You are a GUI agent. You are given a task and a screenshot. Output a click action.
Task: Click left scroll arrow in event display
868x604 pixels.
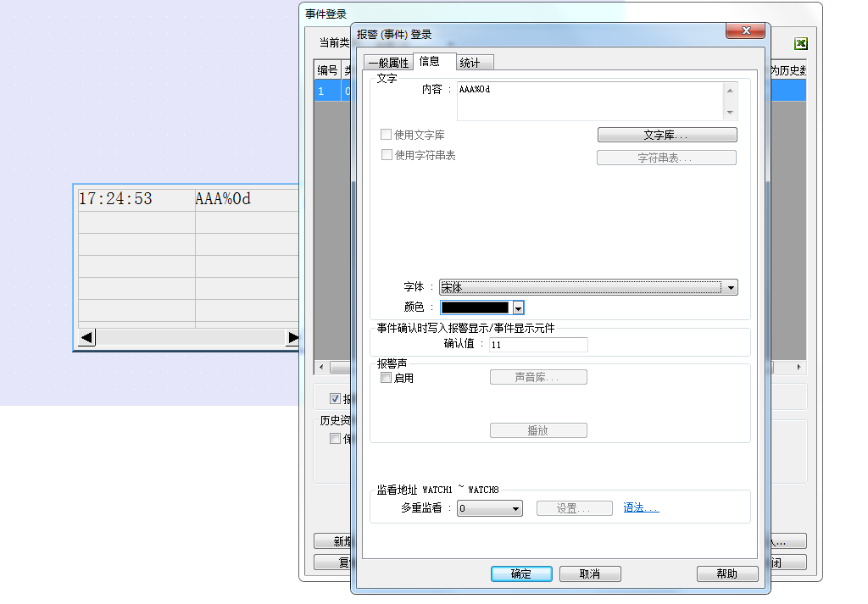(x=86, y=338)
